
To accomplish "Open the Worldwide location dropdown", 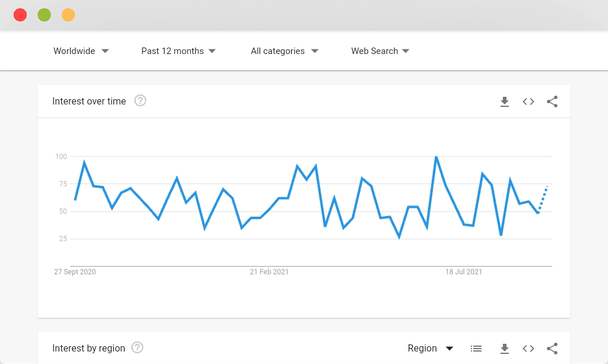I will tap(81, 51).
